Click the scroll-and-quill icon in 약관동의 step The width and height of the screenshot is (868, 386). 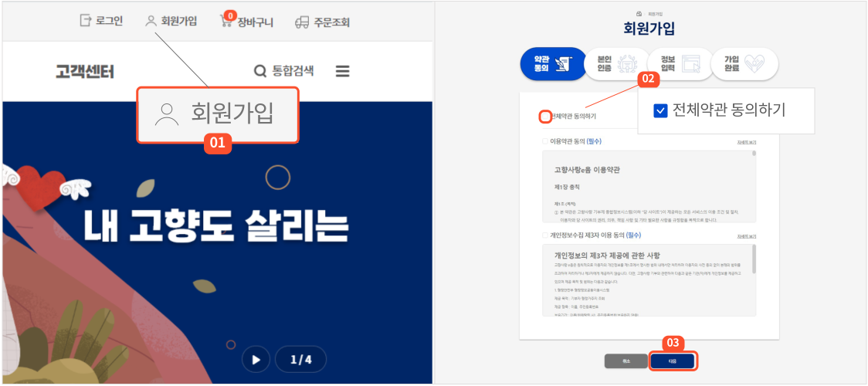(x=564, y=64)
